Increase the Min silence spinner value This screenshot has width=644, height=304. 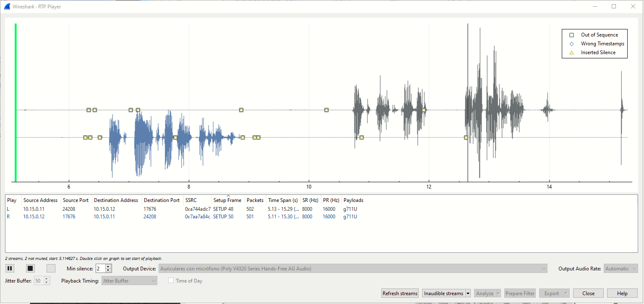click(x=109, y=267)
